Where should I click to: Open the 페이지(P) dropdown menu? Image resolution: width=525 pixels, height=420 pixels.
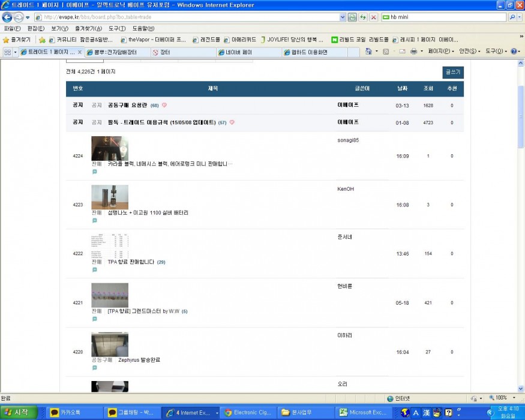440,52
